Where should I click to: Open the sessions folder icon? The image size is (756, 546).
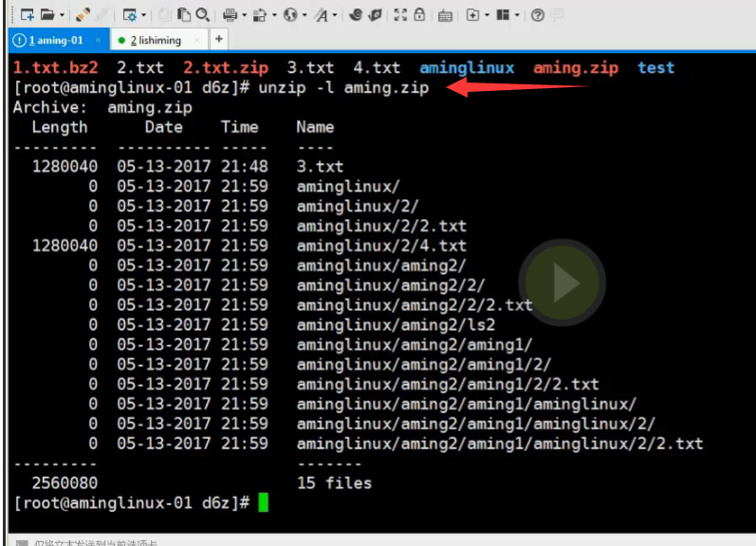tap(46, 15)
